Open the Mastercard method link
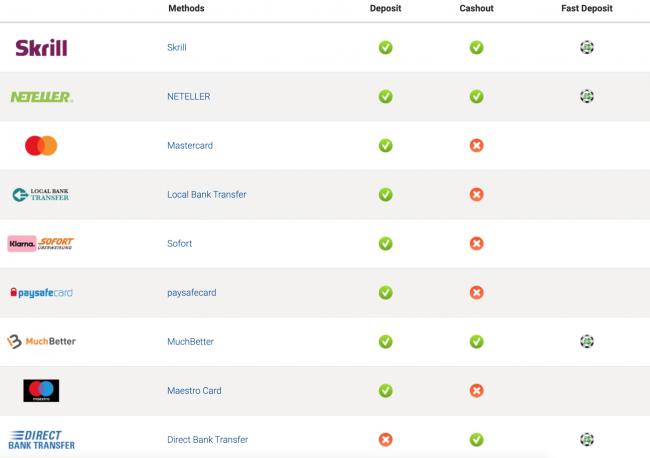The width and height of the screenshot is (650, 458). point(189,146)
